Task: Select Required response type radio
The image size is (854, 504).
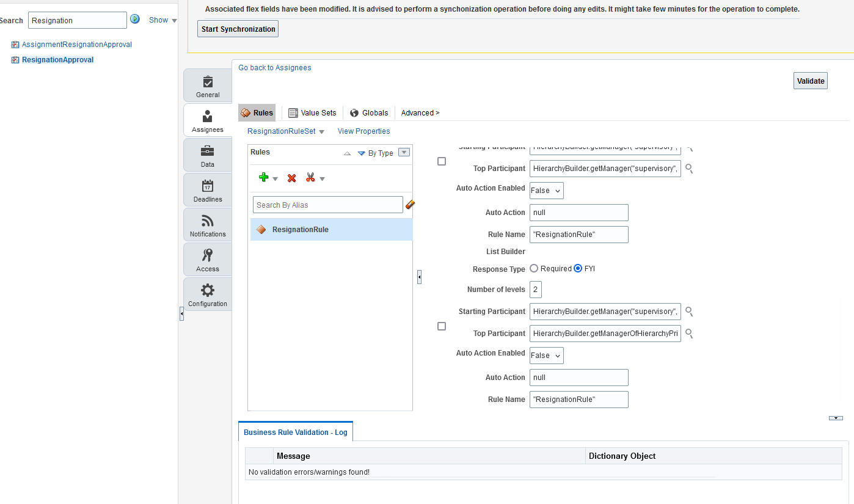Action: [534, 268]
